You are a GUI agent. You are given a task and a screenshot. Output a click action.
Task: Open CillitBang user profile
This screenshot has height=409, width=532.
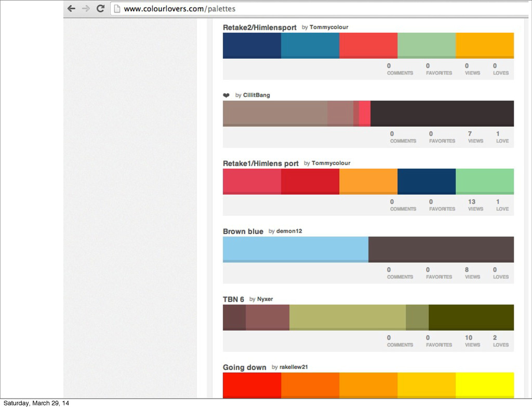(x=257, y=95)
